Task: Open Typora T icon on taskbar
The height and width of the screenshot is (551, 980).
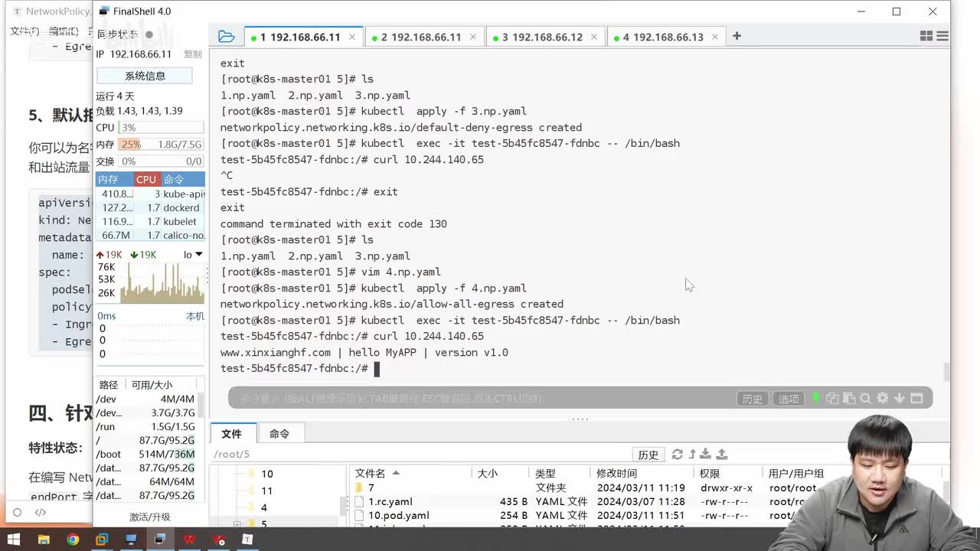Action: 247,539
